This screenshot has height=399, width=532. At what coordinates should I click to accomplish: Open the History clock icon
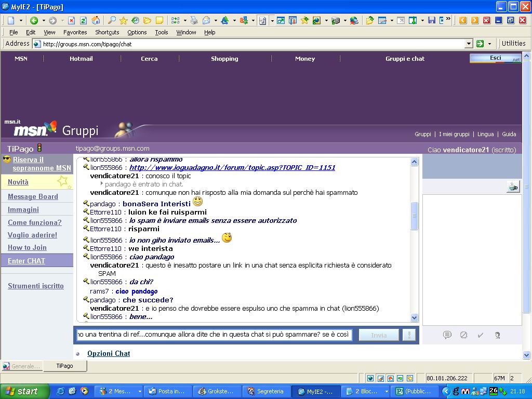136,20
